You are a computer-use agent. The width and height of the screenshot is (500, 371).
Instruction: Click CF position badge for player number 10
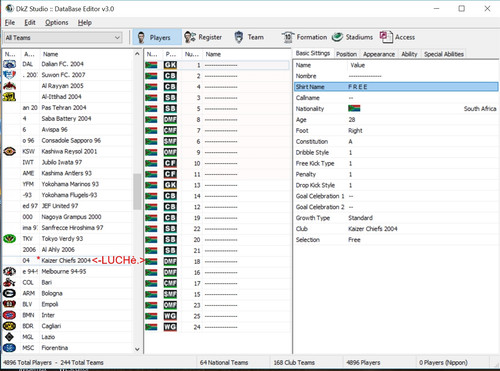click(170, 163)
